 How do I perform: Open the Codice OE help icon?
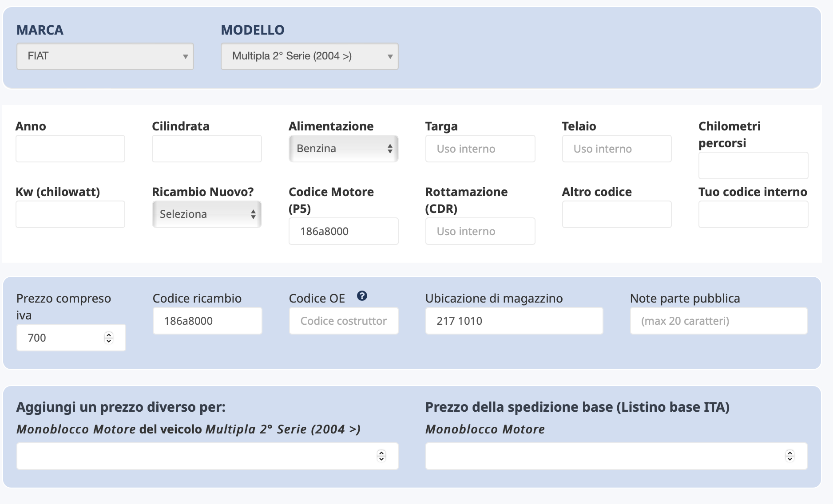(362, 296)
